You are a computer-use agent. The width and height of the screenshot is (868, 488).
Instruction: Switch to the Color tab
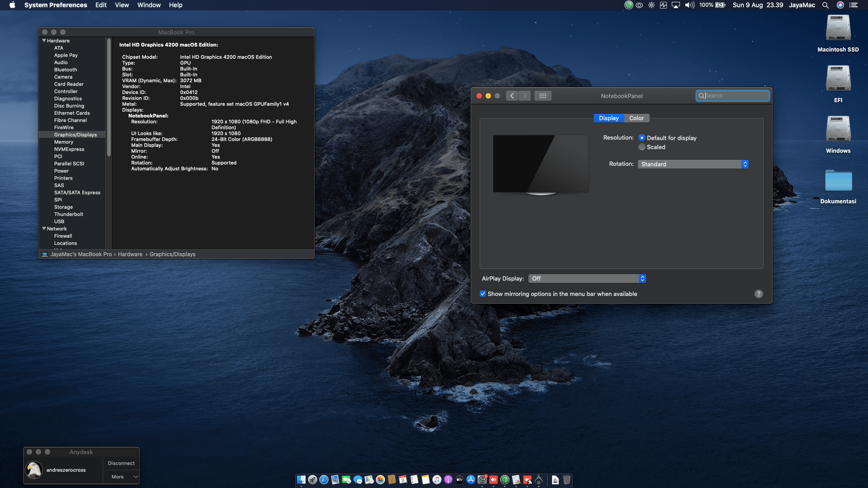coord(636,118)
